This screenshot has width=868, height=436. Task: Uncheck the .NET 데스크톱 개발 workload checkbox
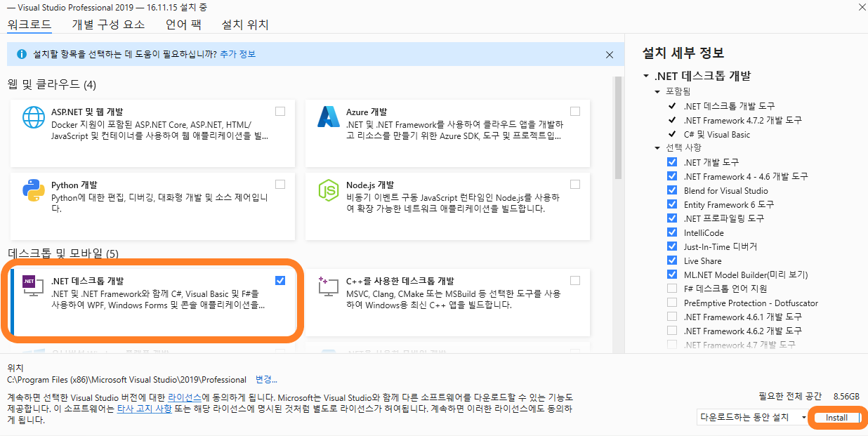[281, 280]
